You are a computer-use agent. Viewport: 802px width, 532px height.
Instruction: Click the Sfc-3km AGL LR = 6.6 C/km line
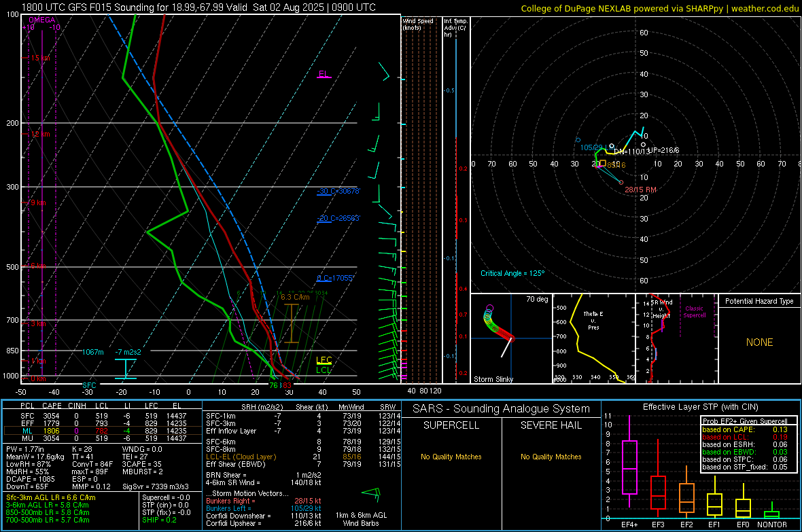pyautogui.click(x=51, y=497)
